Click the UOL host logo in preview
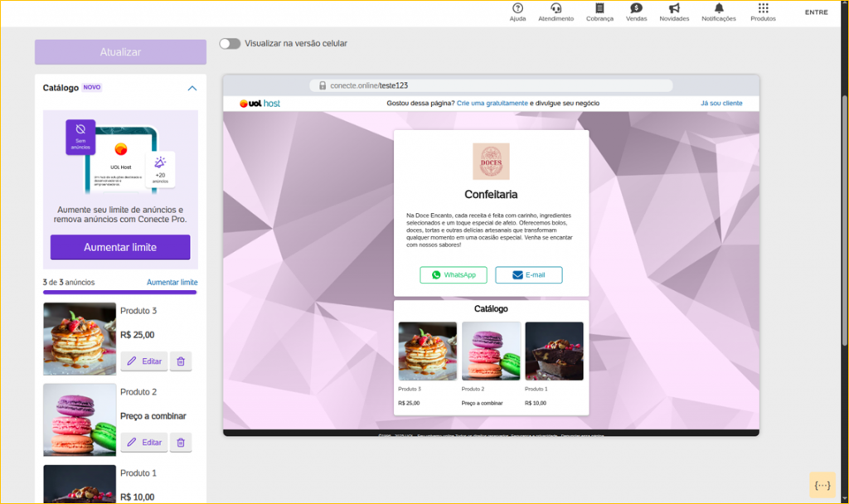This screenshot has width=849, height=504. coord(260,104)
